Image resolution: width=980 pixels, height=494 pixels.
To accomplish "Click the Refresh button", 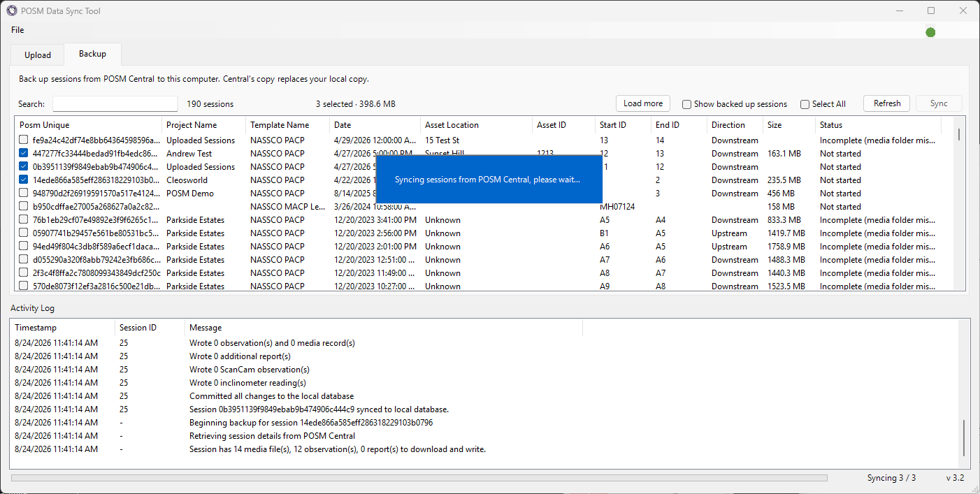I will [x=887, y=103].
